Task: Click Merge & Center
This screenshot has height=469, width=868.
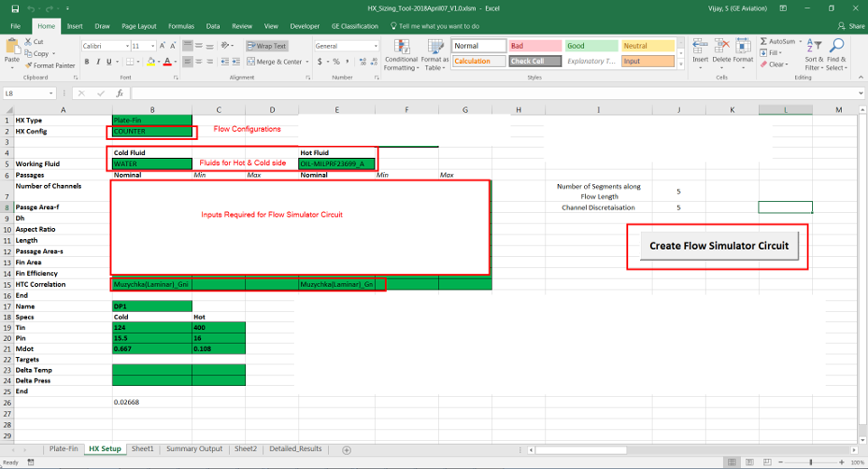Action: tap(275, 62)
